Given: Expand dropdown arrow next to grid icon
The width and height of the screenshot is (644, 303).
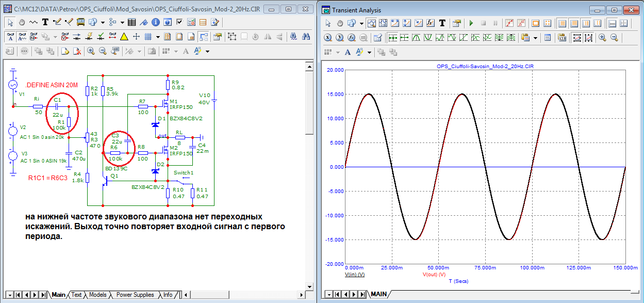Looking at the screenshot, I should pyautogui.click(x=158, y=37).
